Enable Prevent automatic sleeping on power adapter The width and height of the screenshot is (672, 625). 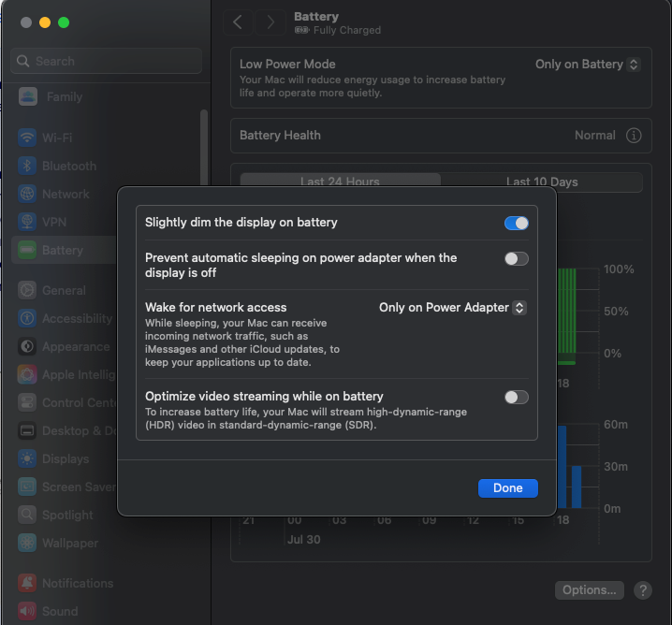pyautogui.click(x=516, y=259)
